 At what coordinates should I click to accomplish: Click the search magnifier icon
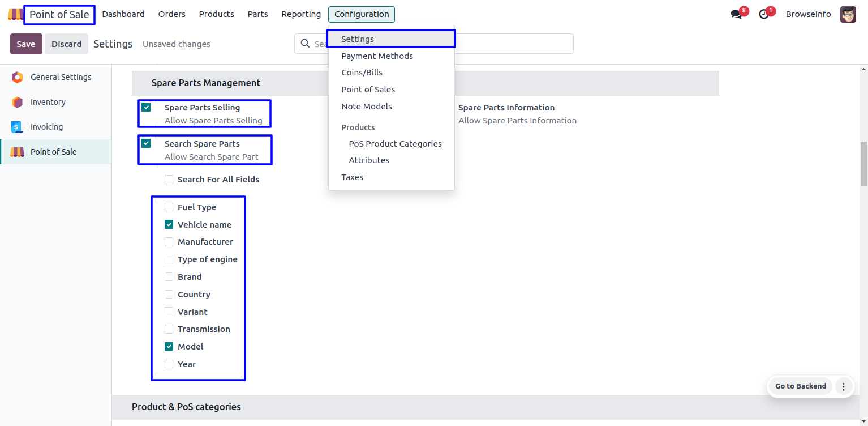point(305,44)
